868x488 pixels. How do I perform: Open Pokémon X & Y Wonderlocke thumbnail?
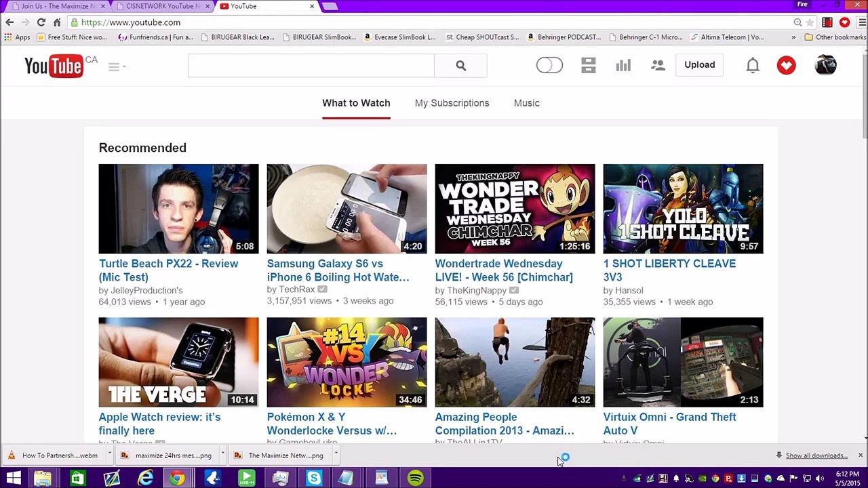347,362
